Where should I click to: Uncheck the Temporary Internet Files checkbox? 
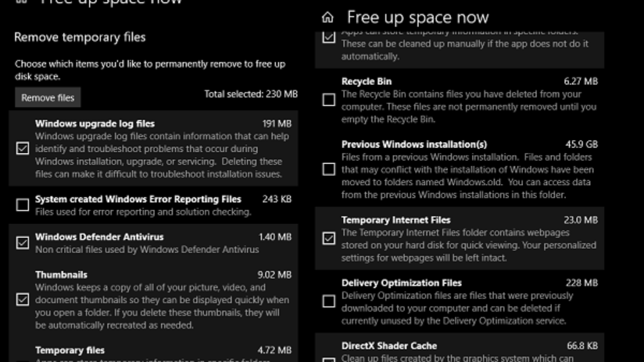point(329,239)
